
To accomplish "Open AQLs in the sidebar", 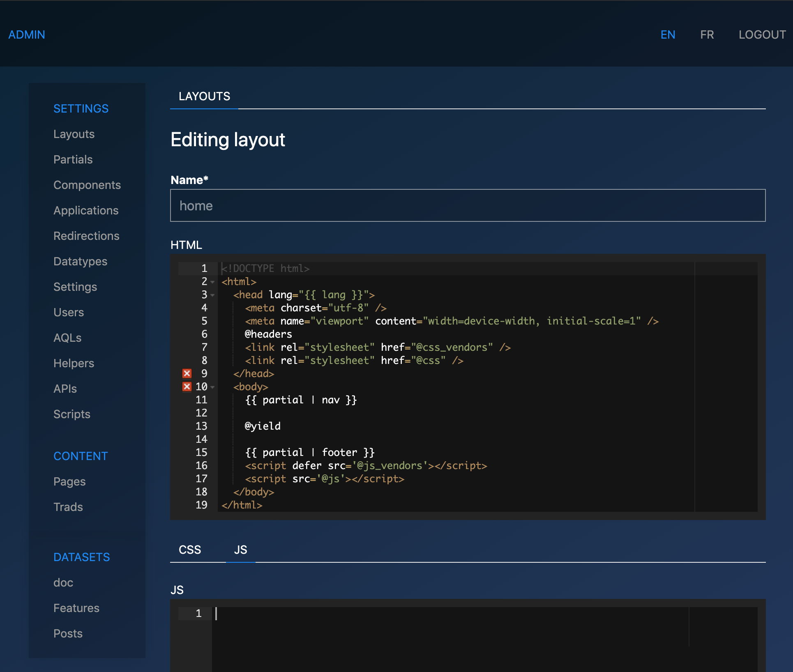I will [x=67, y=338].
